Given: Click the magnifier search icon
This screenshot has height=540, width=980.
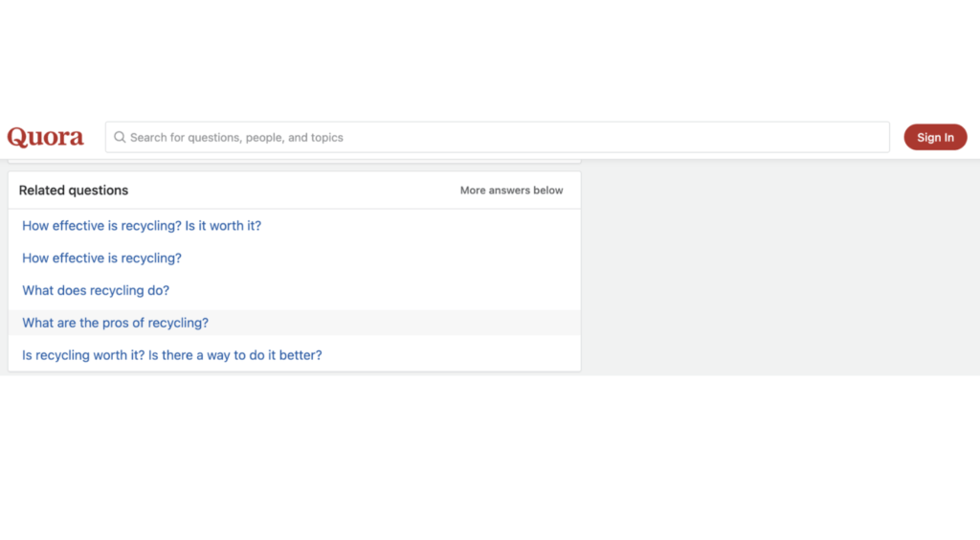Looking at the screenshot, I should (x=120, y=137).
